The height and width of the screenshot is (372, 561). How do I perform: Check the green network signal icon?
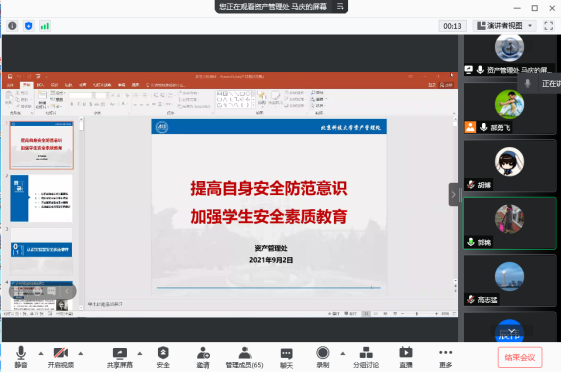pyautogui.click(x=45, y=26)
